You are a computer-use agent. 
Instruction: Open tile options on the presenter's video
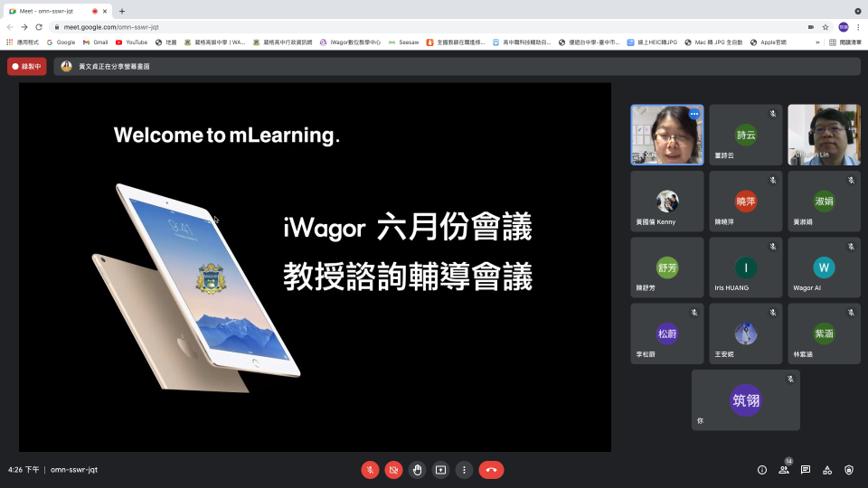(693, 114)
